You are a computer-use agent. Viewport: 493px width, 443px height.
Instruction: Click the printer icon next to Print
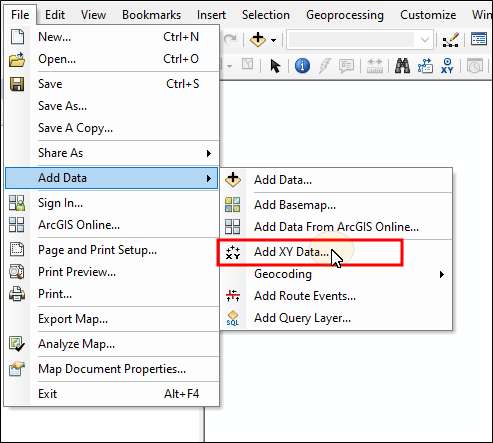pyautogui.click(x=17, y=294)
